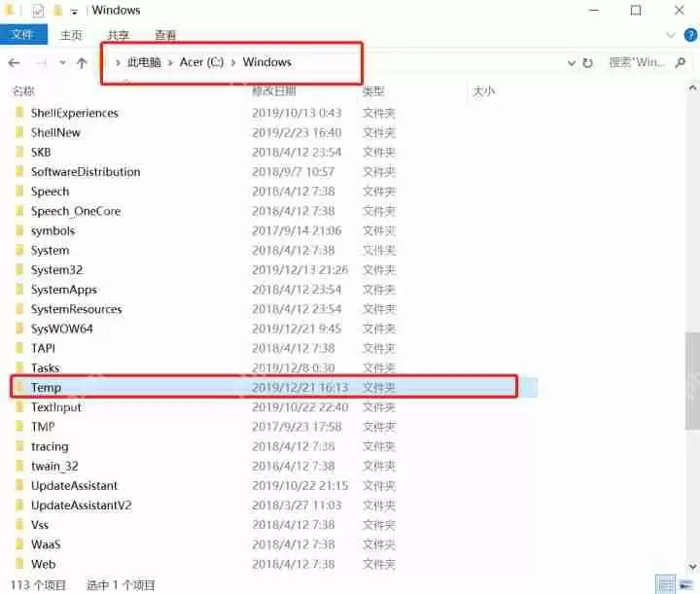This screenshot has width=700, height=594.
Task: Switch to details view icon in status bar
Action: click(x=667, y=585)
